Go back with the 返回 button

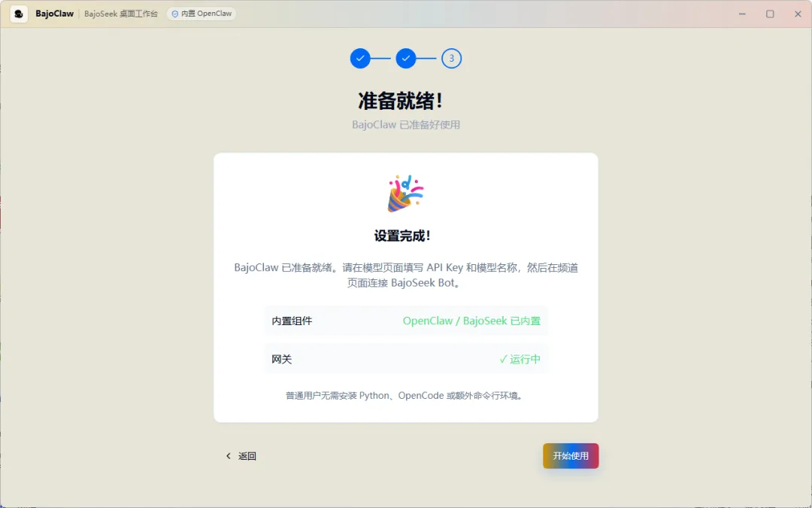point(241,456)
